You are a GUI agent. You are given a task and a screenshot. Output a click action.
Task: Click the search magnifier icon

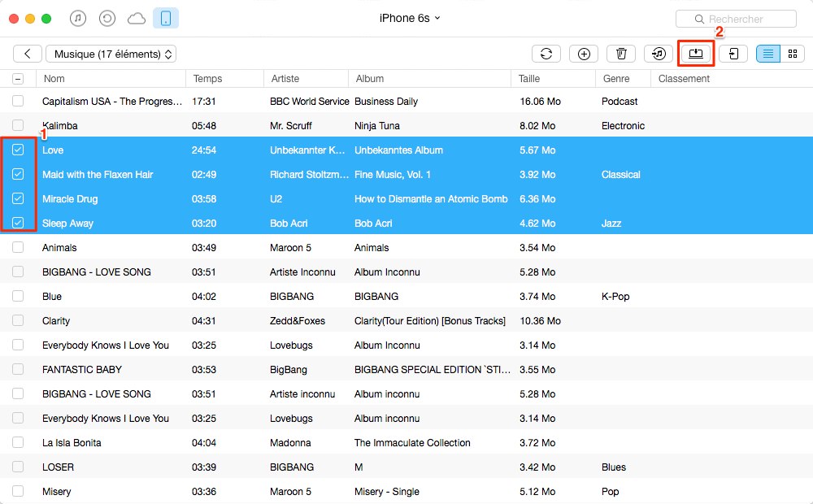point(699,20)
